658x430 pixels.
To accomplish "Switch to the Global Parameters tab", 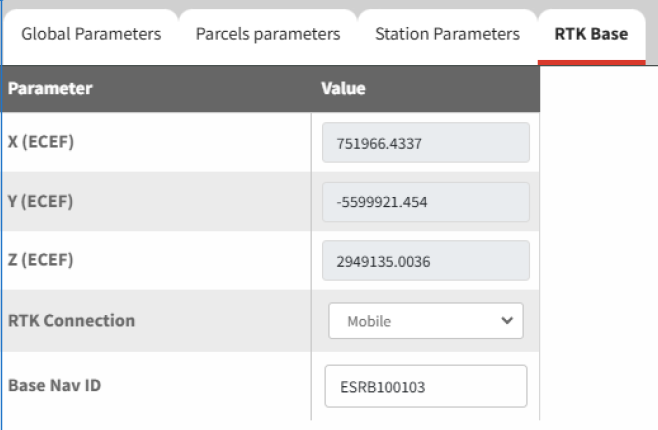I will [91, 34].
